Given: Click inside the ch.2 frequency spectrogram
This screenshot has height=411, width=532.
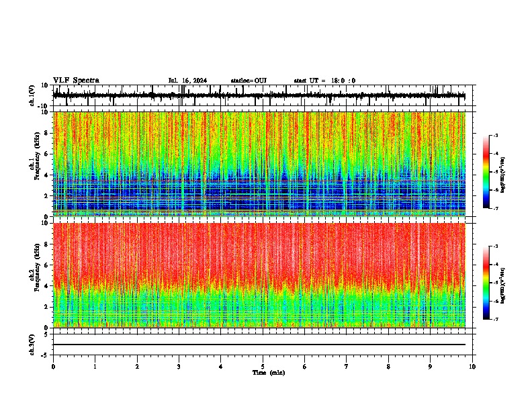Looking at the screenshot, I should (x=259, y=275).
